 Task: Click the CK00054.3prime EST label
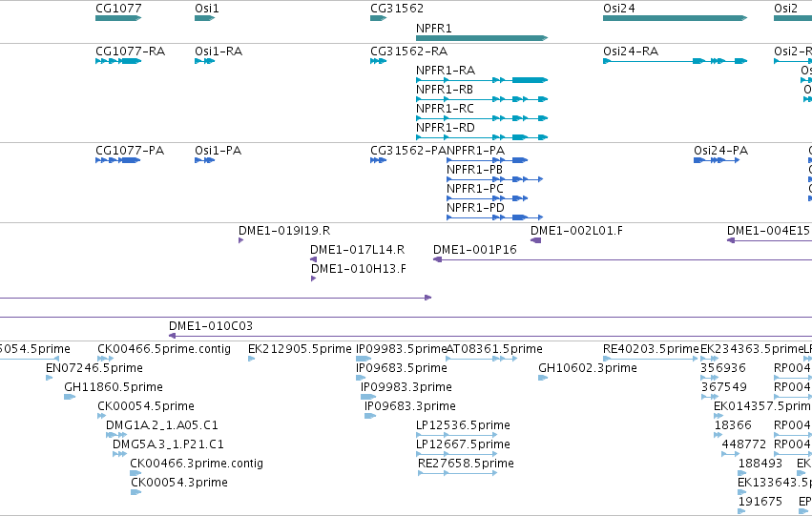click(178, 484)
